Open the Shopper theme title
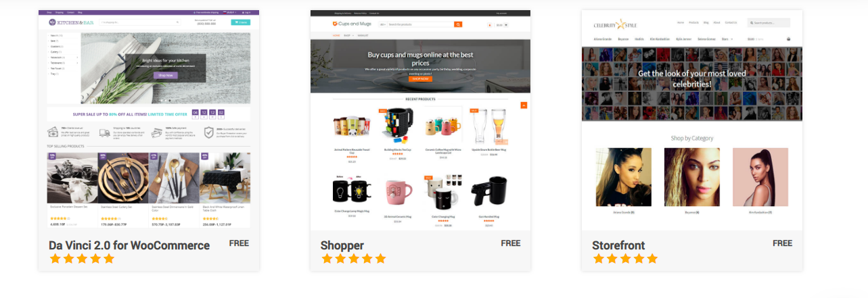This screenshot has width=868, height=298. 342,245
